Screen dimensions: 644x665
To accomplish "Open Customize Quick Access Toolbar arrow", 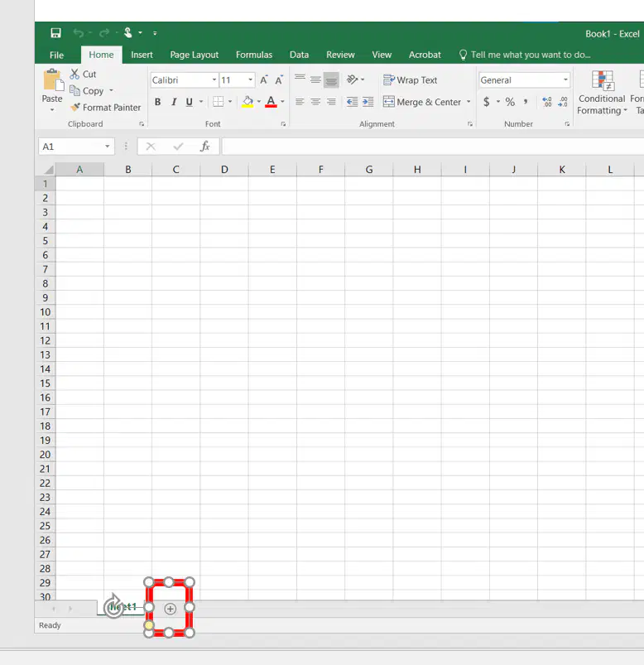I will pyautogui.click(x=155, y=33).
